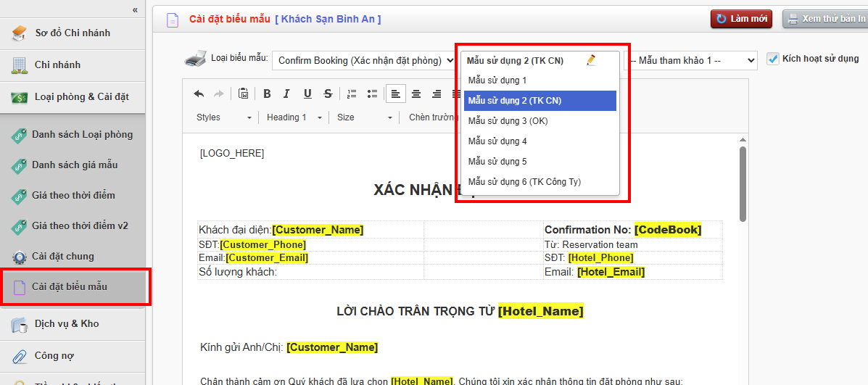This screenshot has width=868, height=385.
Task: Open the Styles dropdown
Action: [223, 117]
